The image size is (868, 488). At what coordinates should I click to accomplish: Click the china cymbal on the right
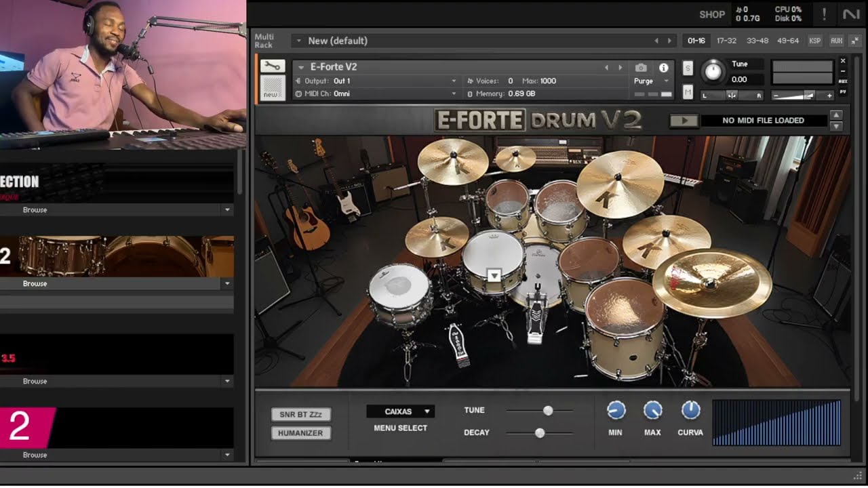[712, 283]
